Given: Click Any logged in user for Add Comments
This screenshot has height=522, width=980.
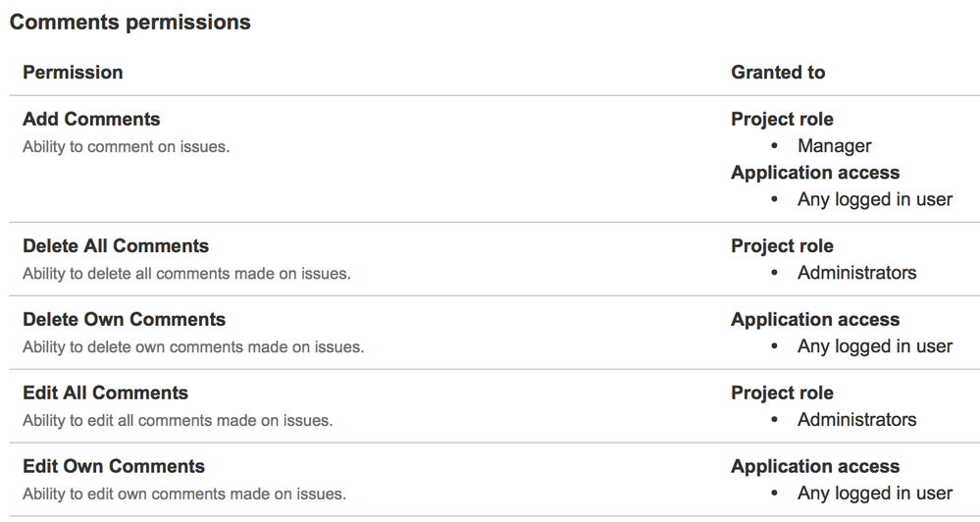Looking at the screenshot, I should click(x=875, y=199).
